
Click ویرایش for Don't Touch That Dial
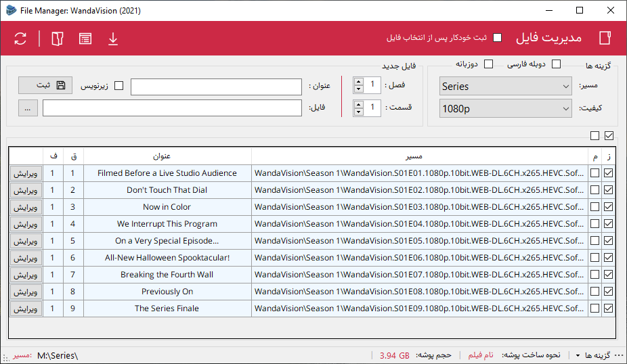[x=26, y=191]
